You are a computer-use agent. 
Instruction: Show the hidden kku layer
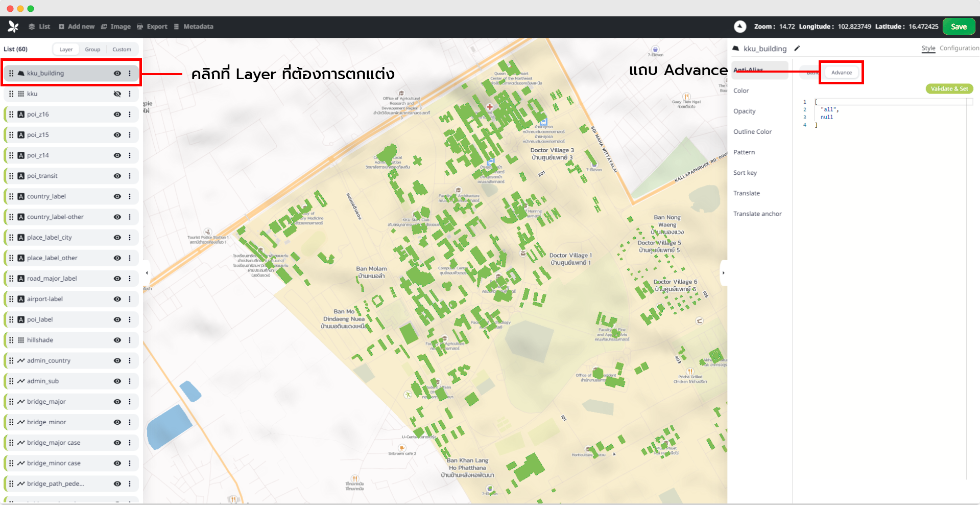[117, 94]
